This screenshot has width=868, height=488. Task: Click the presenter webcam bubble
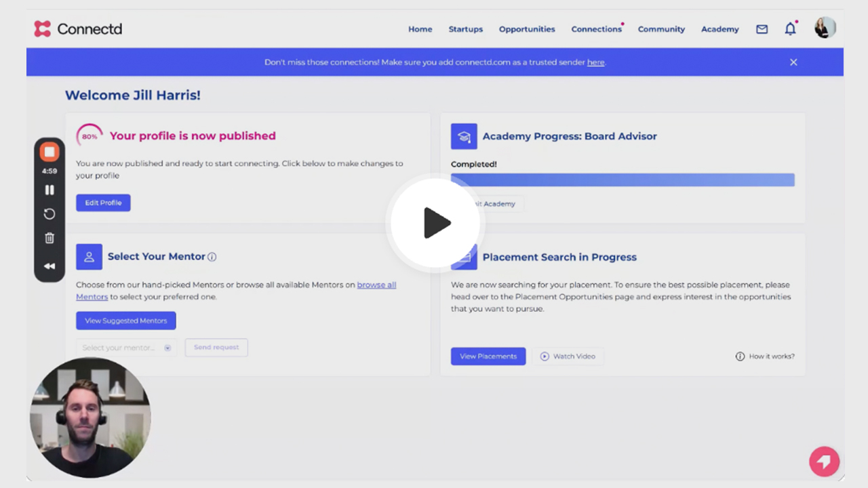pos(90,418)
